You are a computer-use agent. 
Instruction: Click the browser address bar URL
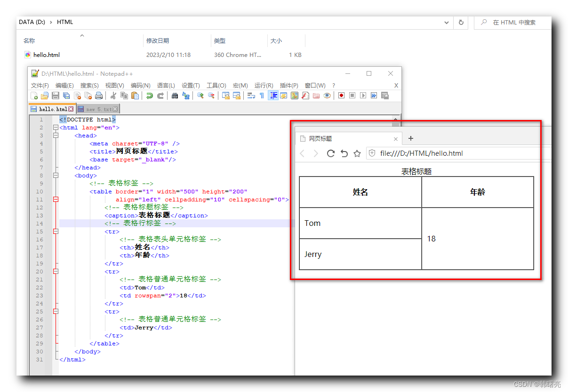[422, 153]
